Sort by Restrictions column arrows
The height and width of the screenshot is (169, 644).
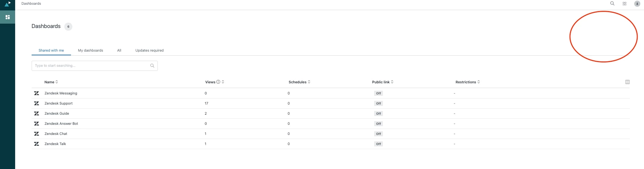pyautogui.click(x=478, y=82)
